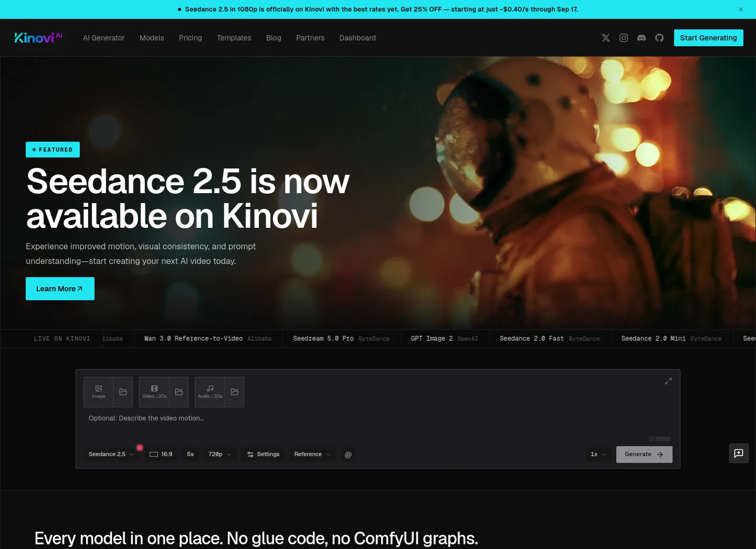The height and width of the screenshot is (549, 756).
Task: Open the Partners nav link
Action: pos(310,38)
